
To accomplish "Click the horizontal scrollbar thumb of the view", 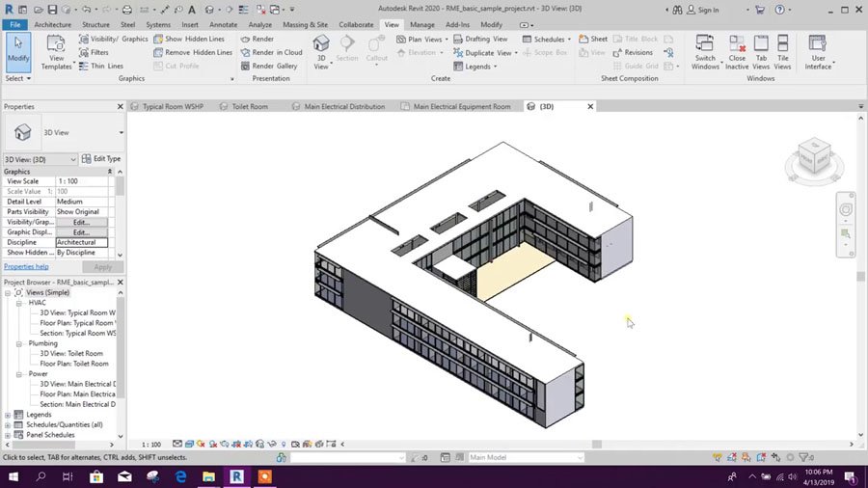I will [597, 445].
